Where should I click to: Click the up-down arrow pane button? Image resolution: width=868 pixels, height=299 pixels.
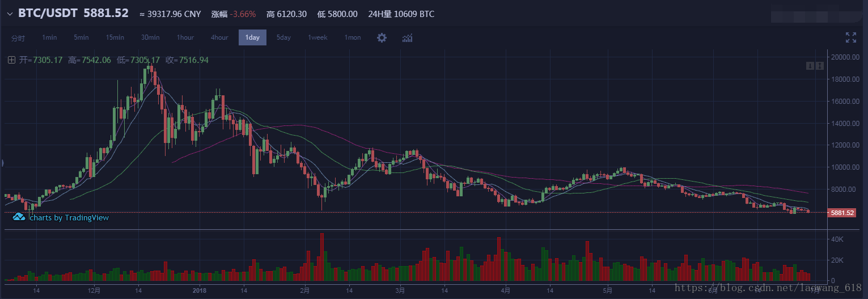820,66
